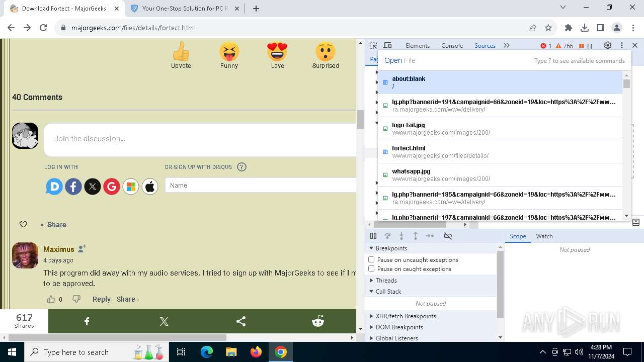Click the step over debugger icon
The width and height of the screenshot is (644, 362).
click(387, 236)
